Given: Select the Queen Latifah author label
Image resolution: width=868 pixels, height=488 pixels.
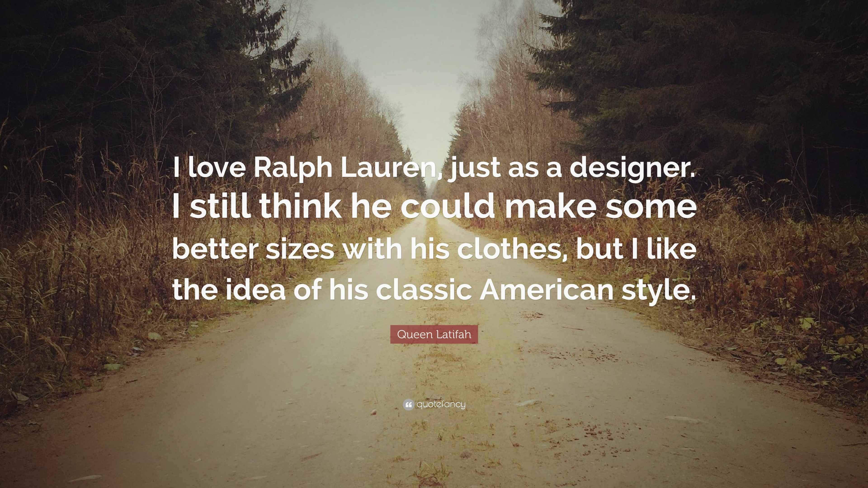Looking at the screenshot, I should 434,334.
